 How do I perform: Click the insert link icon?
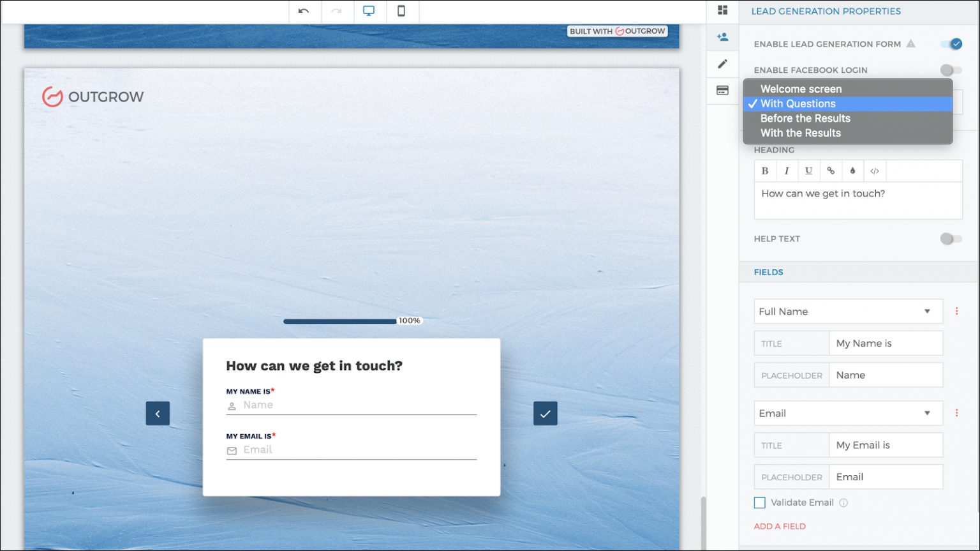point(831,171)
